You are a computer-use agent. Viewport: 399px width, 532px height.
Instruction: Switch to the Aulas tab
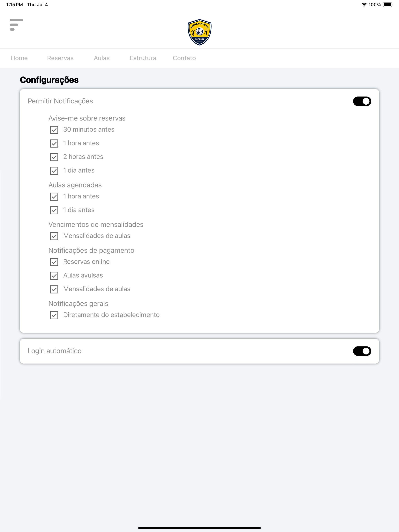pos(102,58)
